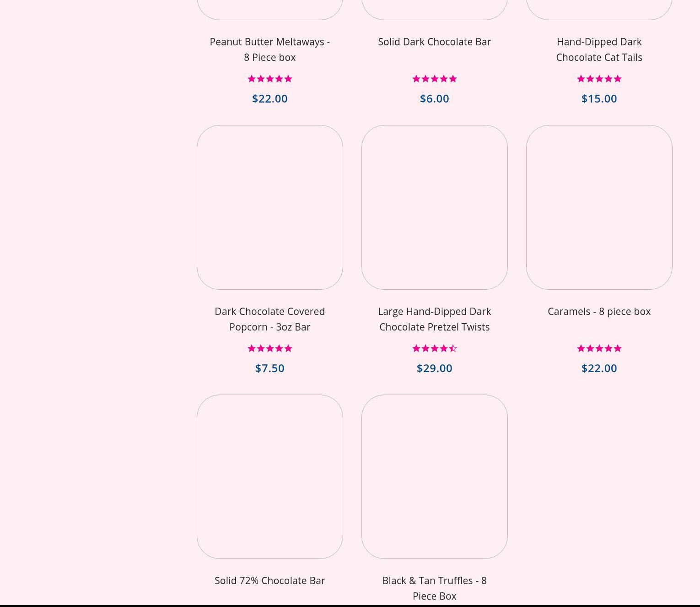Click star rating for Caramels 8 piece box
Image resolution: width=700 pixels, height=607 pixels.
[x=599, y=348]
